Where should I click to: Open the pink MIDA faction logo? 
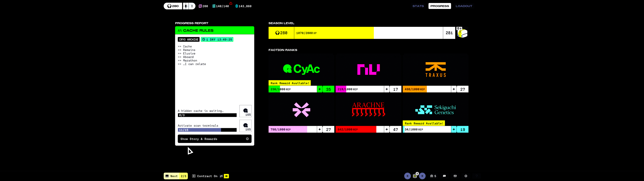tap(301, 110)
